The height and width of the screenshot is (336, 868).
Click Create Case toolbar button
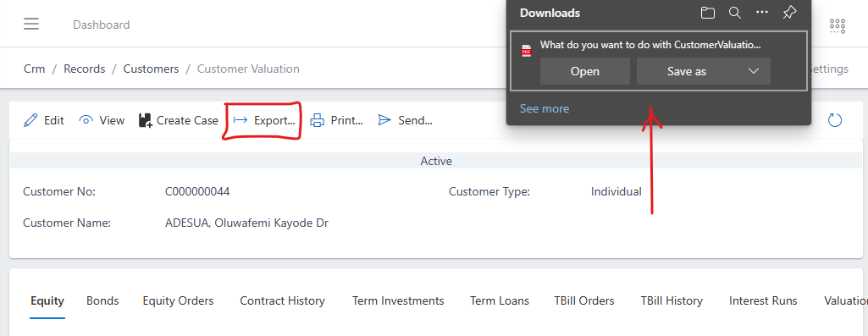tap(178, 120)
